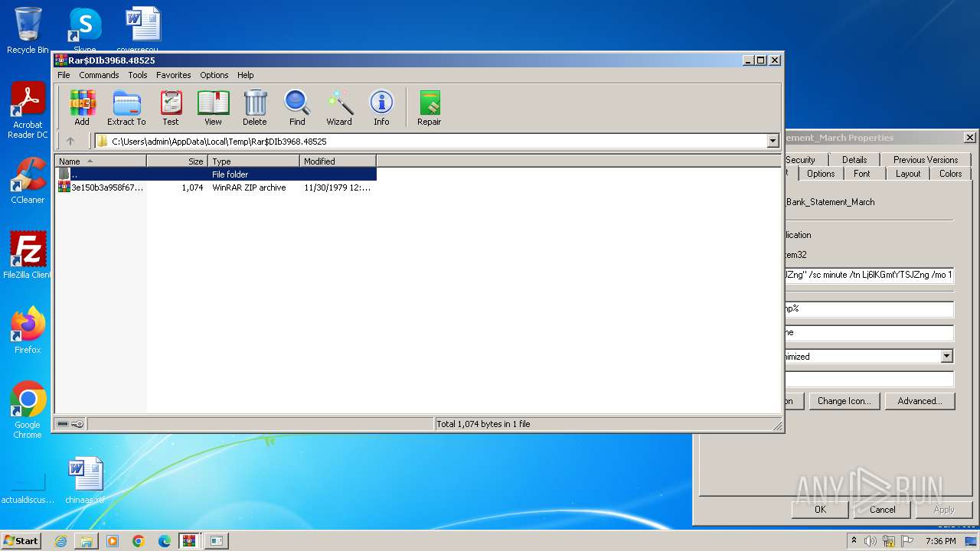Open the Commands menu
The width and height of the screenshot is (980, 551).
[x=99, y=75]
